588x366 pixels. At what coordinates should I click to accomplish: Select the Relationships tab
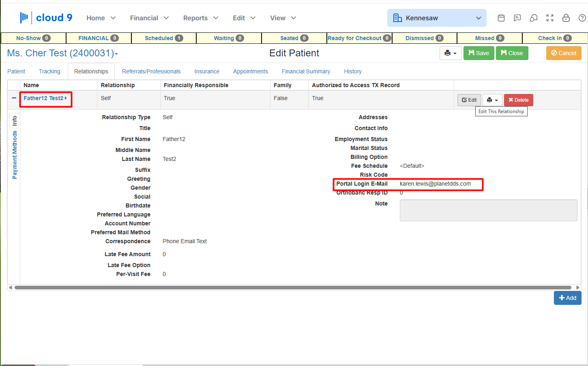tap(91, 71)
